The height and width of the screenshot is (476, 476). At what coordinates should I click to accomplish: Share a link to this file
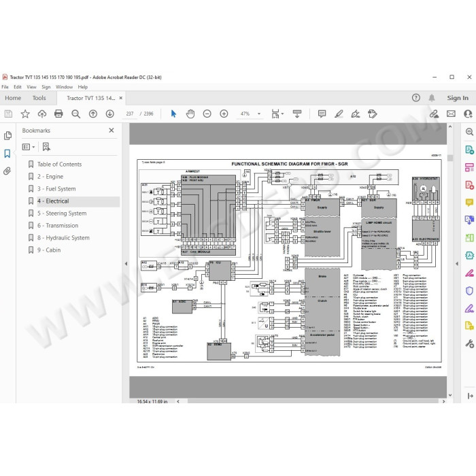pos(434,114)
